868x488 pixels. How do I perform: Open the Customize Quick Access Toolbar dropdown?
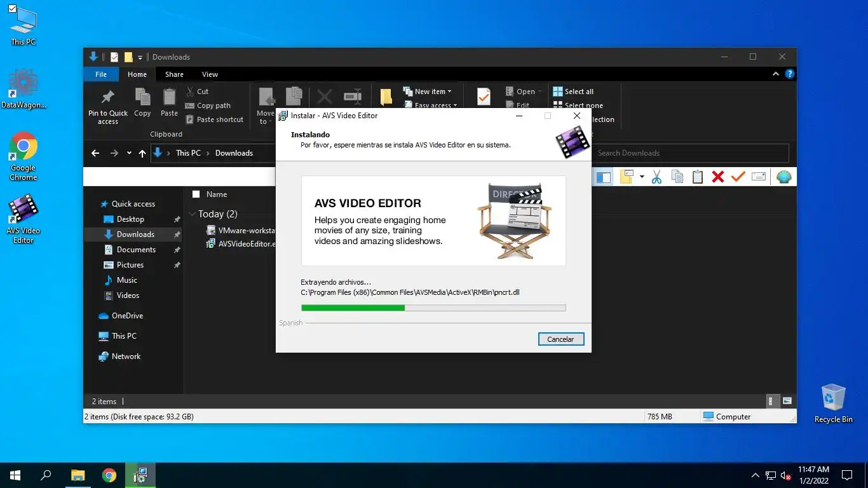(140, 57)
